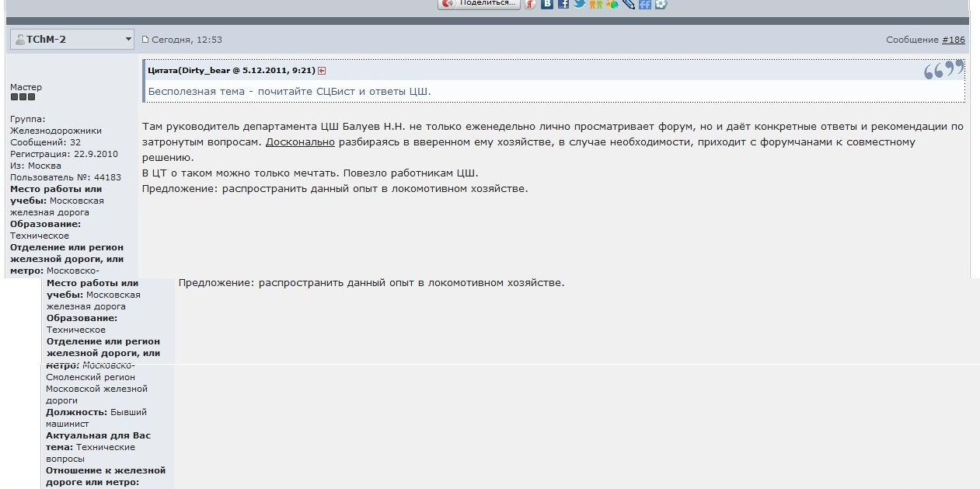Click the line starting Там руководитель департамента ЦШ
This screenshot has height=489, width=980.
(x=553, y=127)
